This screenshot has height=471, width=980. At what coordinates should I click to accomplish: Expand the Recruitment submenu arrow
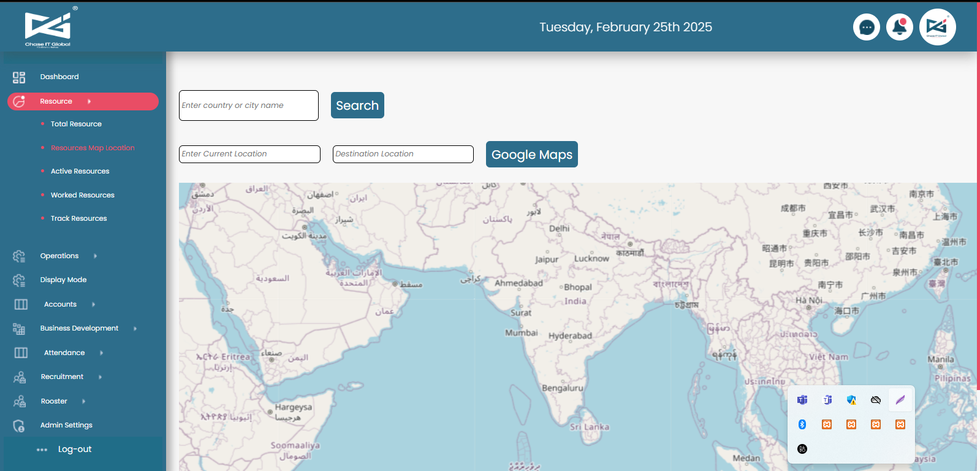[x=100, y=377]
